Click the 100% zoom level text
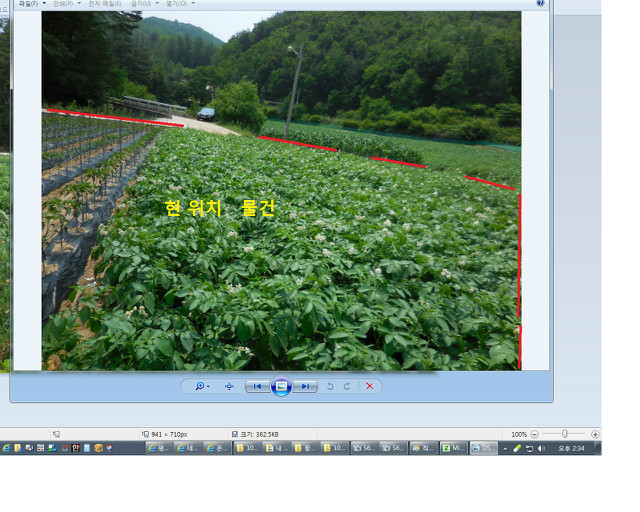The image size is (640, 512). [x=519, y=434]
